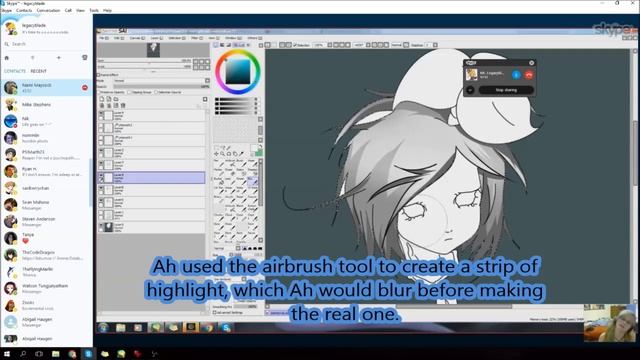Toggle the Selection checkbox in SAI top toolbar
640x360 pixels.
pos(295,45)
